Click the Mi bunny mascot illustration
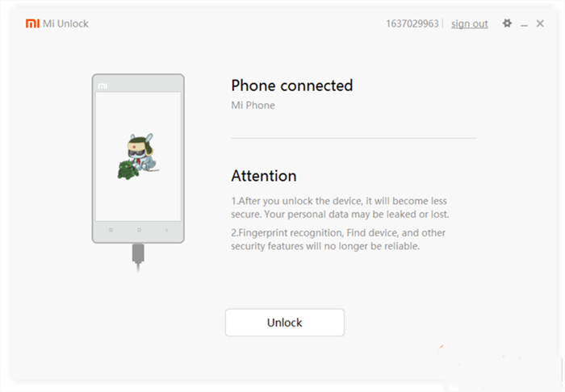The width and height of the screenshot is (565, 392). point(142,151)
